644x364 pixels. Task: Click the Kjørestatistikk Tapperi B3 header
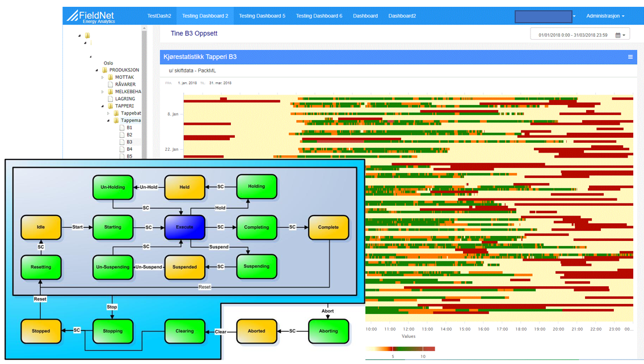pos(200,57)
